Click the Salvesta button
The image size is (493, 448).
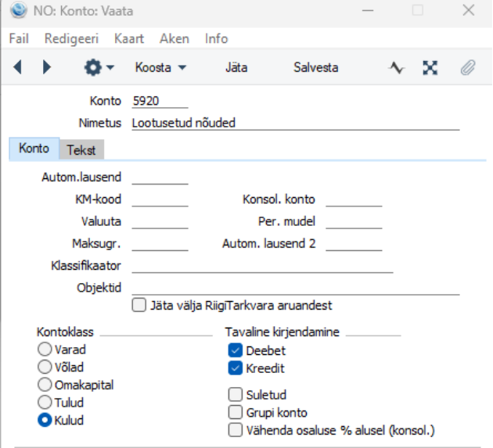[x=315, y=67]
